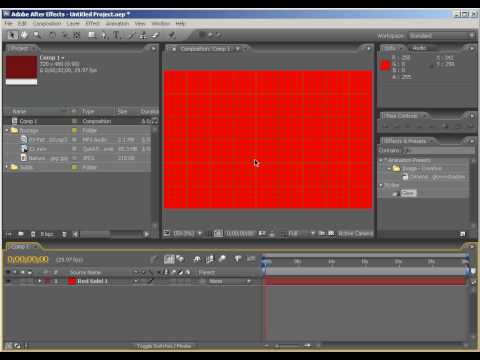Toggle the Red Solid 1 quality switch

coord(150,281)
